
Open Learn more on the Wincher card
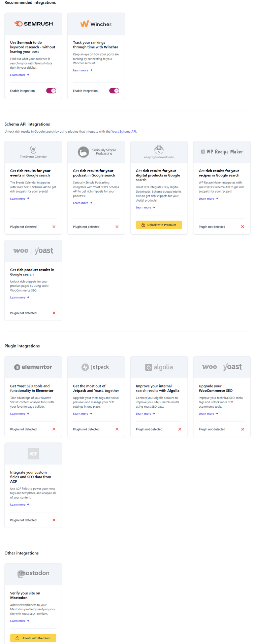point(83,70)
